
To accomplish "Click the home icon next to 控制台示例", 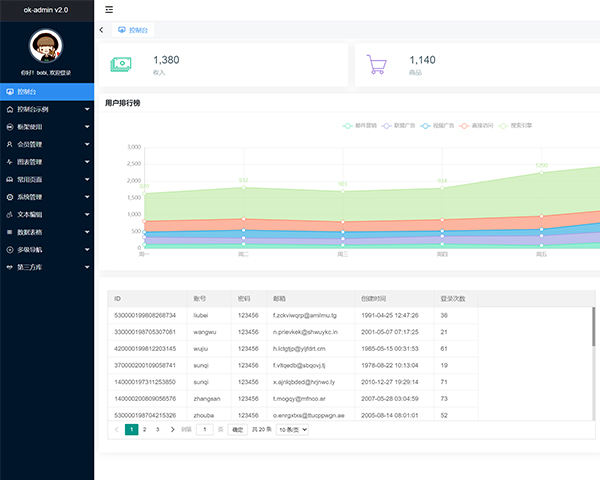I will [9, 108].
